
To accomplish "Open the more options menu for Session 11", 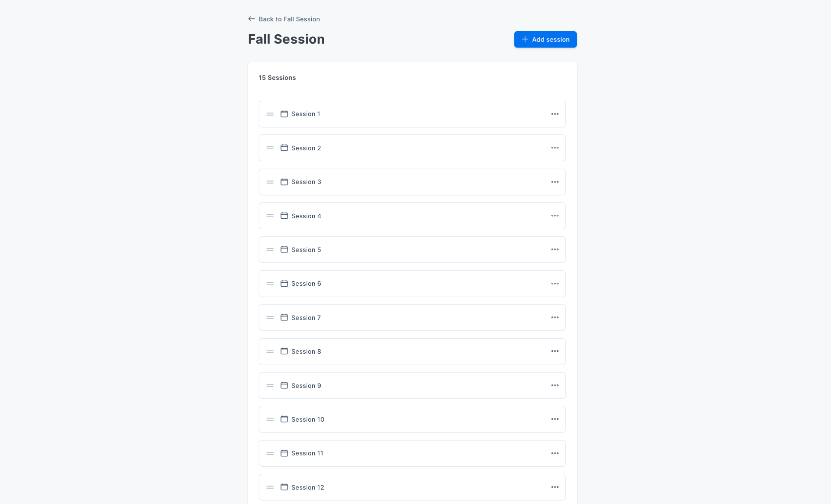I will point(555,453).
